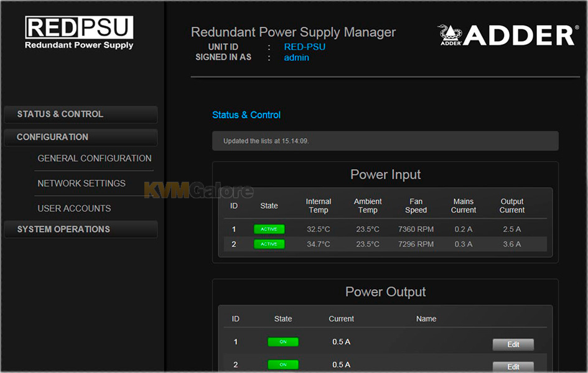Select mains current 0.3 A
The height and width of the screenshot is (373, 588).
(x=464, y=244)
